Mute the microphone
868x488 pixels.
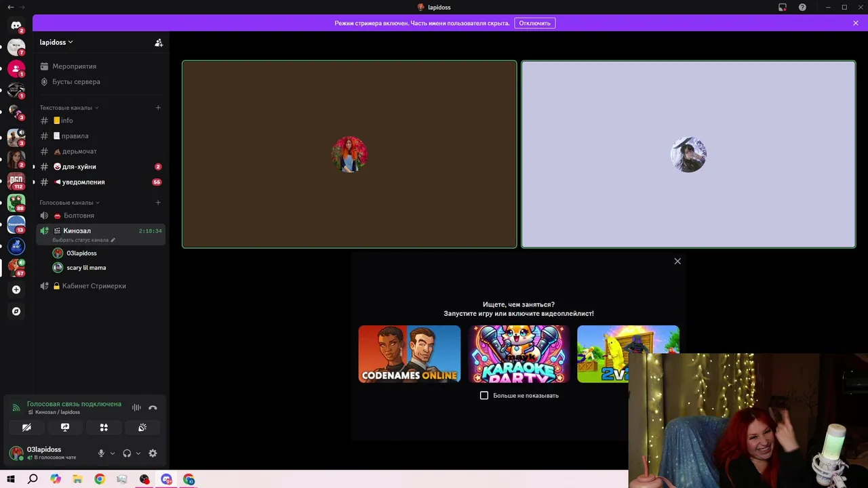click(101, 453)
